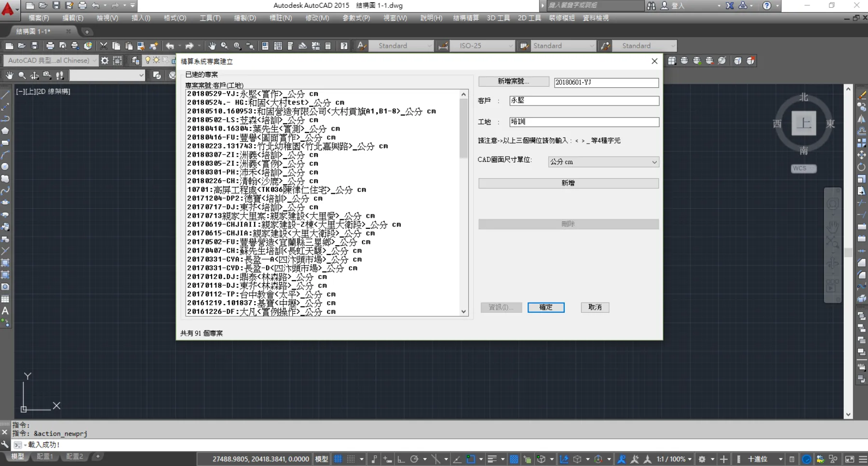Click the 新增案號 button
The width and height of the screenshot is (868, 466).
pyautogui.click(x=514, y=81)
